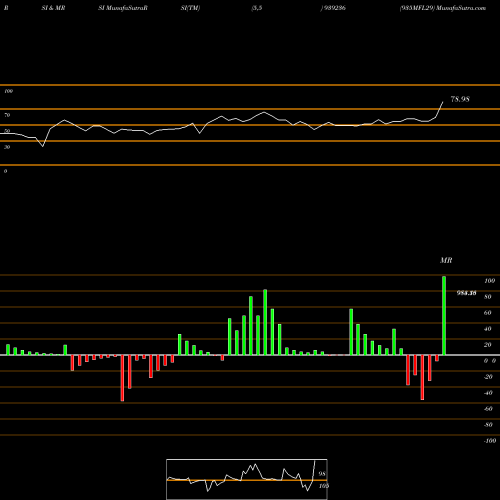Click the MR label above the histogram
Image resolution: width=500 pixels, height=500 pixels.
pos(446,260)
